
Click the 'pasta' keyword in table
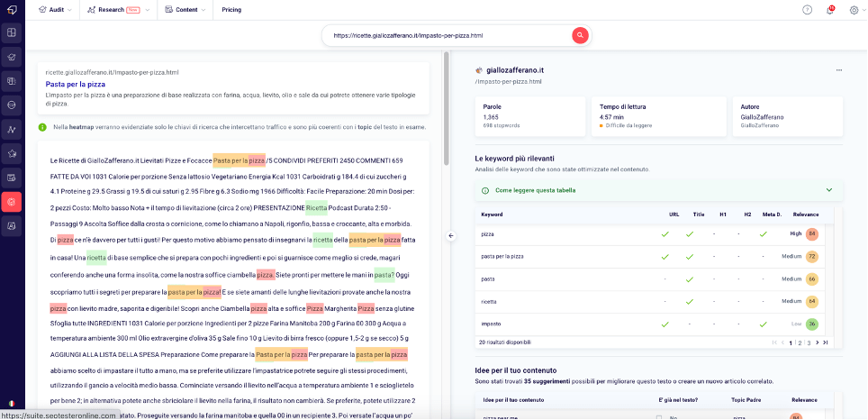488,279
